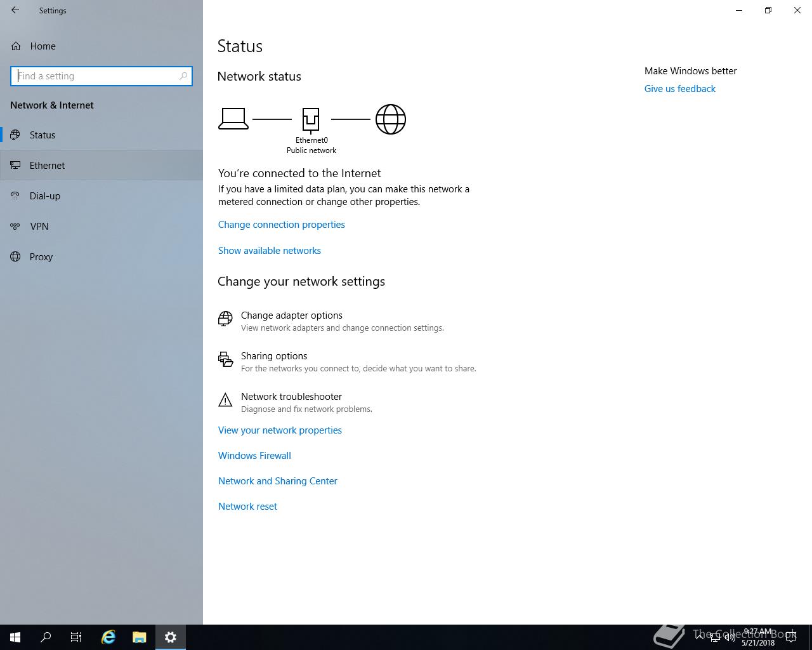Open the Windows Start menu

[x=15, y=637]
